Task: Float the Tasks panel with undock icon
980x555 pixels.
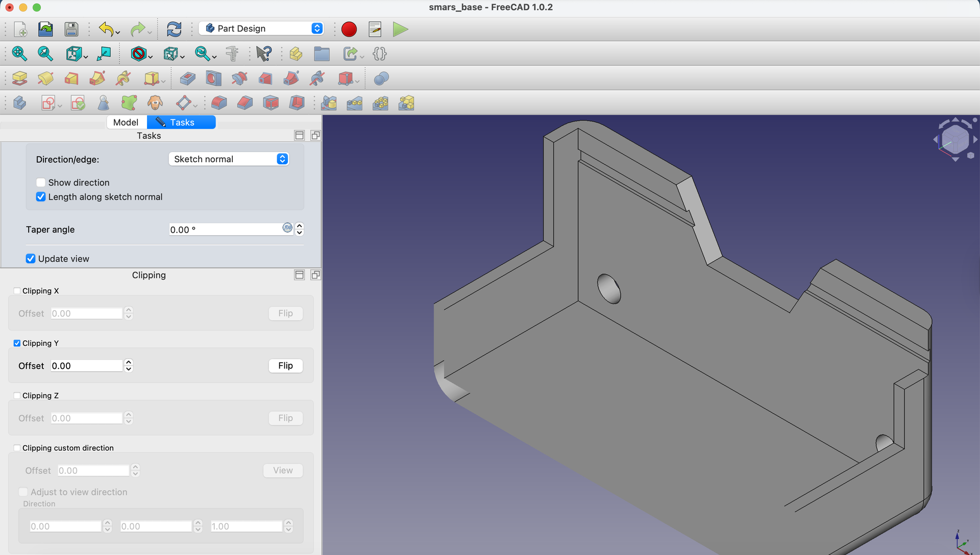Action: pyautogui.click(x=315, y=135)
